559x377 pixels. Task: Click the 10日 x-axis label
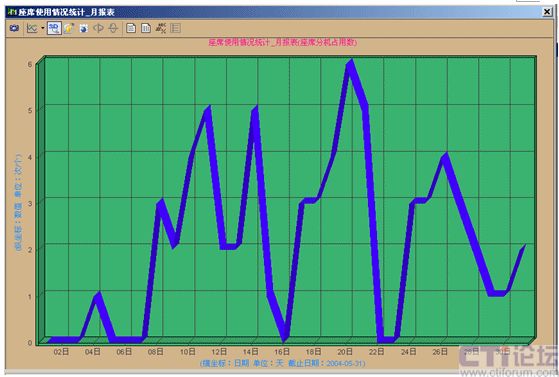(x=187, y=352)
